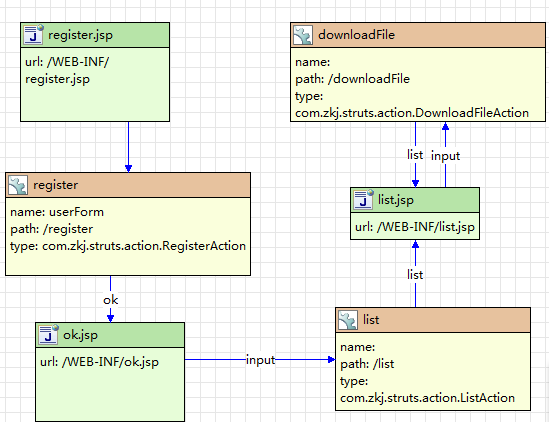549x422 pixels.
Task: Select the arrow line from register.jsp to register
Action: [x=128, y=147]
